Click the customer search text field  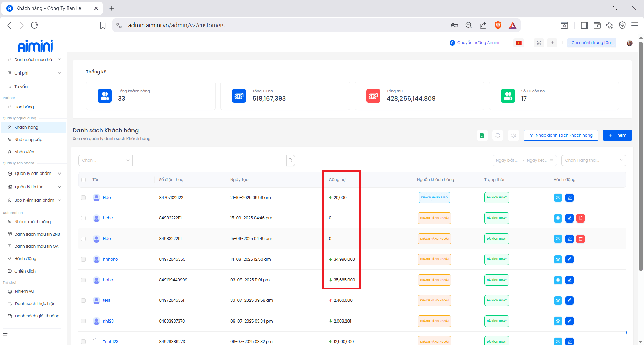click(x=209, y=160)
